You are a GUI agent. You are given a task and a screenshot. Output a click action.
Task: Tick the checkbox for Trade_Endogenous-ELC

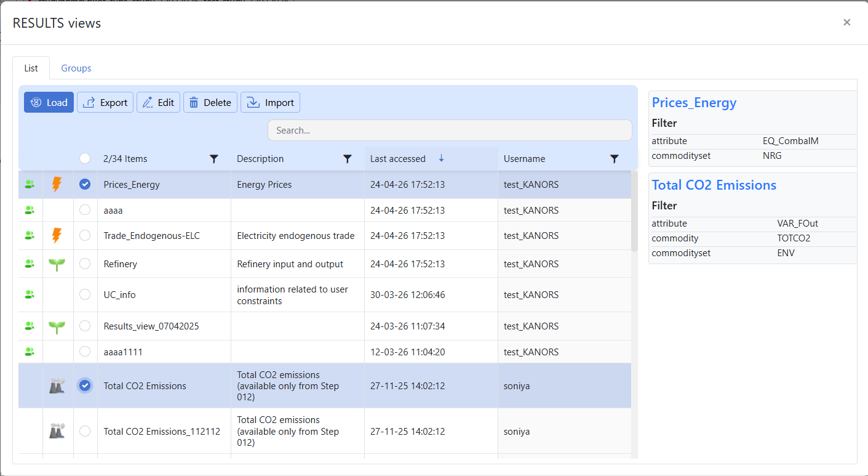(x=85, y=235)
